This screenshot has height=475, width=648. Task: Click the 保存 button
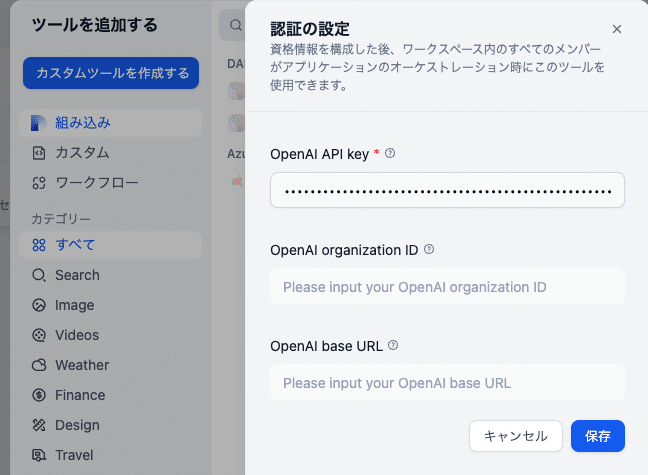[x=598, y=436]
